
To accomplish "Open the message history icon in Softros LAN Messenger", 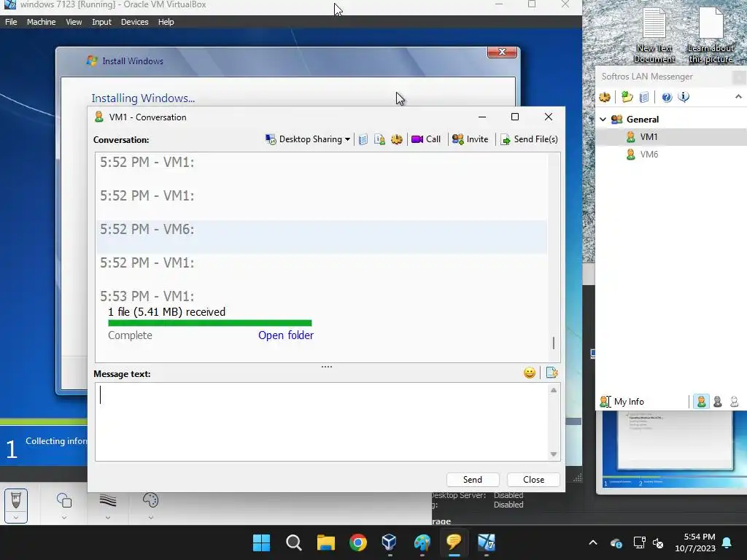I will pos(644,97).
